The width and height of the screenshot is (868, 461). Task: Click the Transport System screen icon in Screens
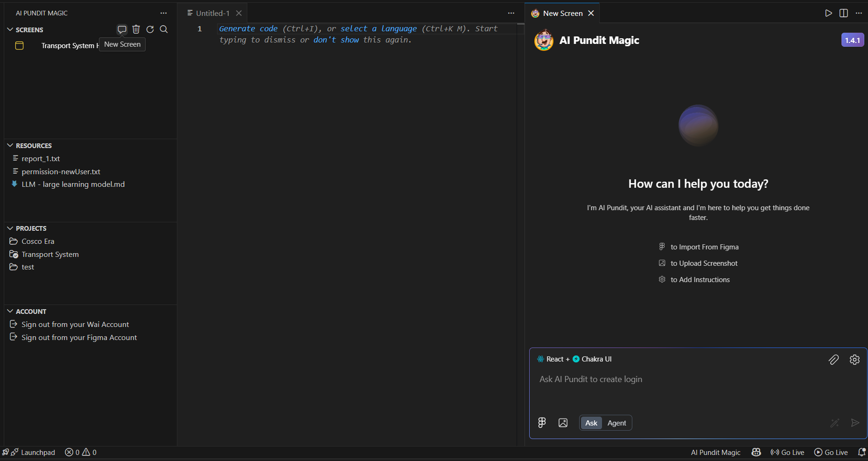[x=20, y=45]
